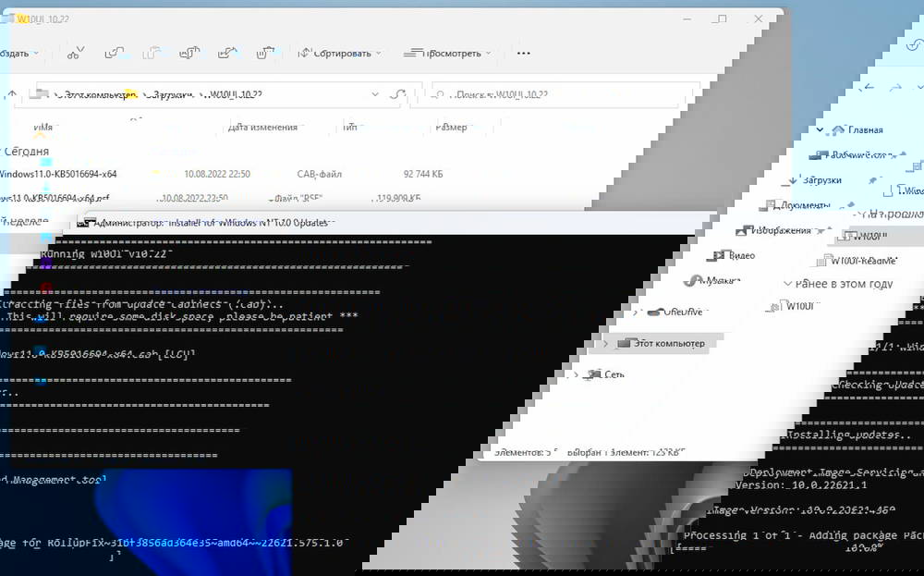Click the Paste icon in Explorer toolbar
924x576 pixels.
tap(152, 53)
